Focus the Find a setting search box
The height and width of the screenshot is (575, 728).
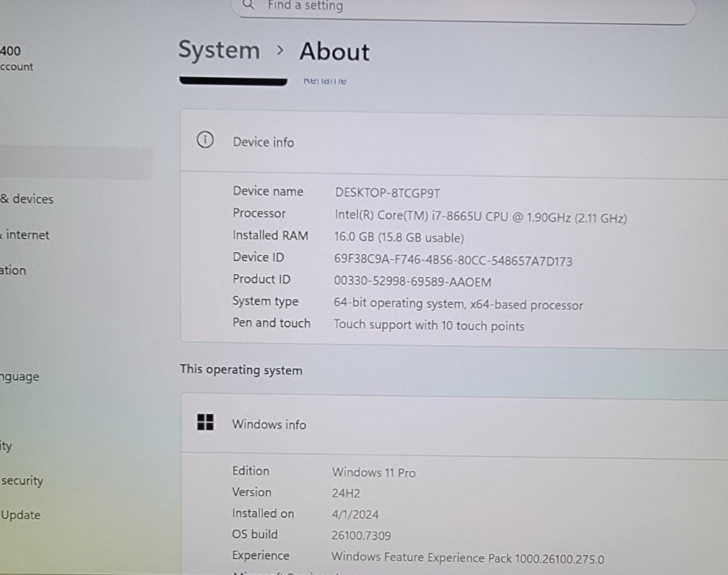point(463,9)
